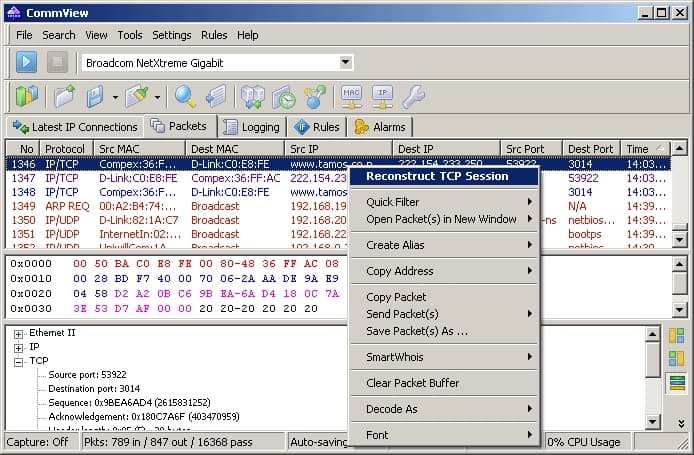Image resolution: width=694 pixels, height=455 pixels.
Task: Click Clear Packet Buffer menu entry
Action: (413, 383)
